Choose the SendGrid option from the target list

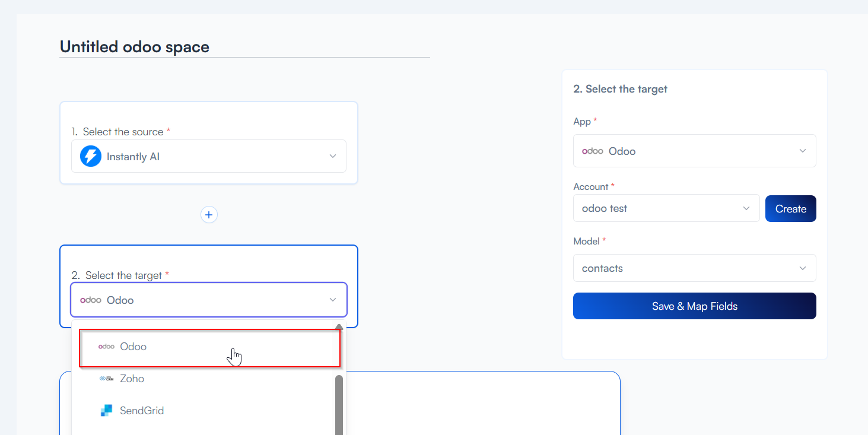(x=142, y=411)
